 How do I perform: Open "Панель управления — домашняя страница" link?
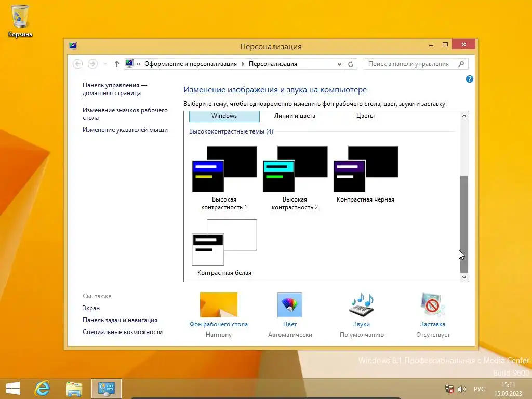[115, 89]
